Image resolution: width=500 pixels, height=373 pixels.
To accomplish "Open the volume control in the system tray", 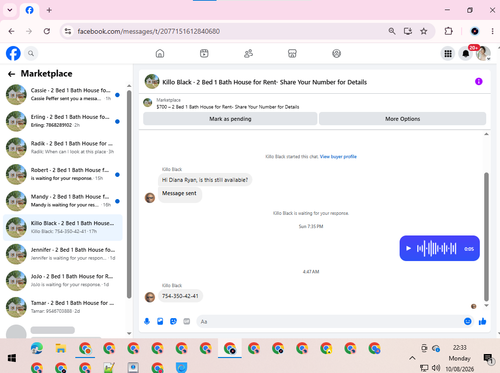I will [x=436, y=368].
